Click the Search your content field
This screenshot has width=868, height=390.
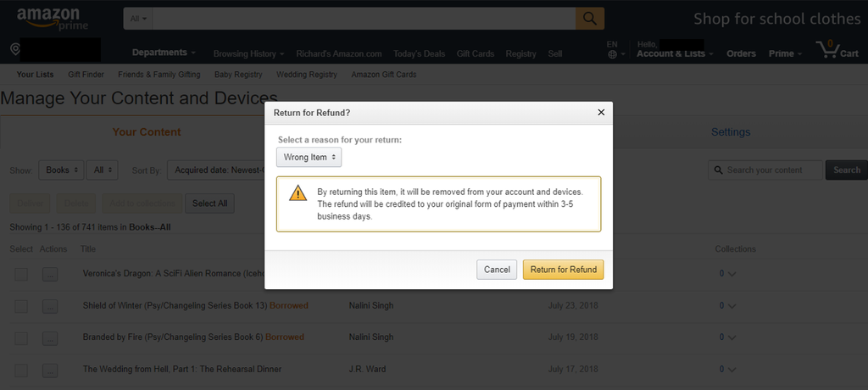tap(765, 170)
